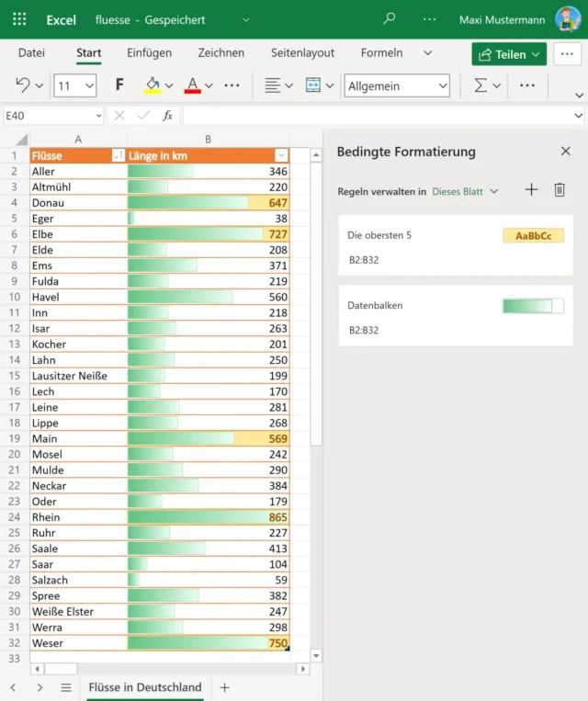The height and width of the screenshot is (701, 588).
Task: Click the font color A icon
Action: 192,85
